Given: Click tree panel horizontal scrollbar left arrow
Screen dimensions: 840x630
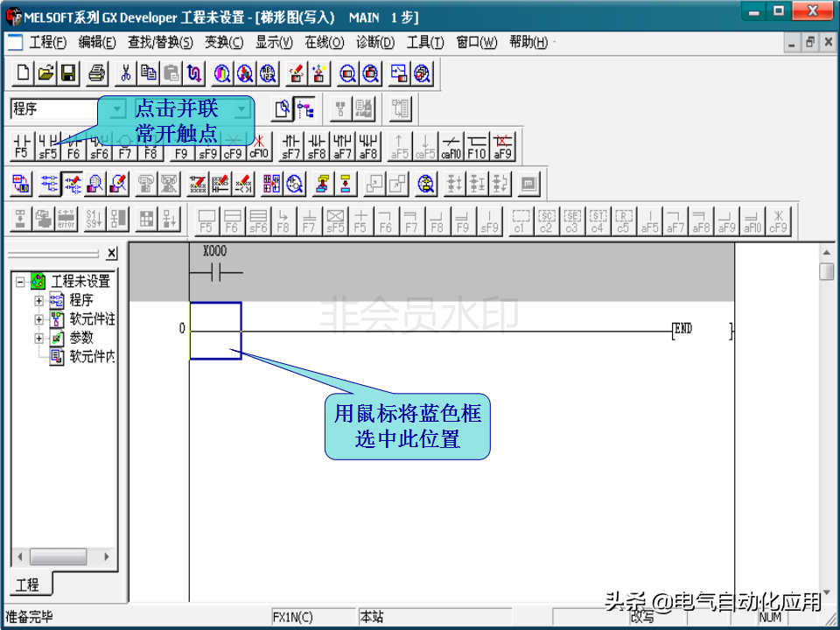Looking at the screenshot, I should (x=20, y=556).
